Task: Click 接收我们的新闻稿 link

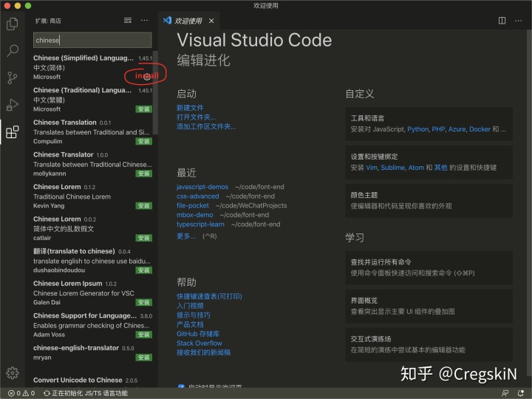Action: coord(204,352)
